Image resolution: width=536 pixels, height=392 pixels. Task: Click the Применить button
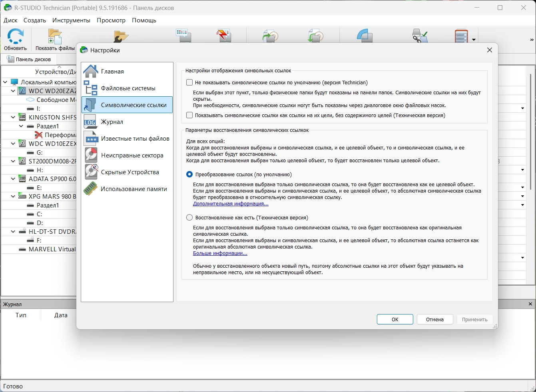(x=475, y=319)
